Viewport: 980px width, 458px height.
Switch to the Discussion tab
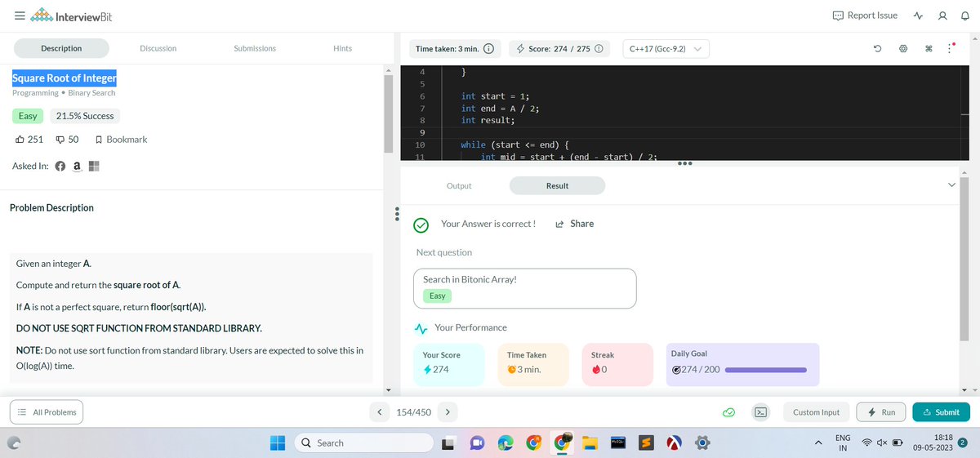click(158, 48)
